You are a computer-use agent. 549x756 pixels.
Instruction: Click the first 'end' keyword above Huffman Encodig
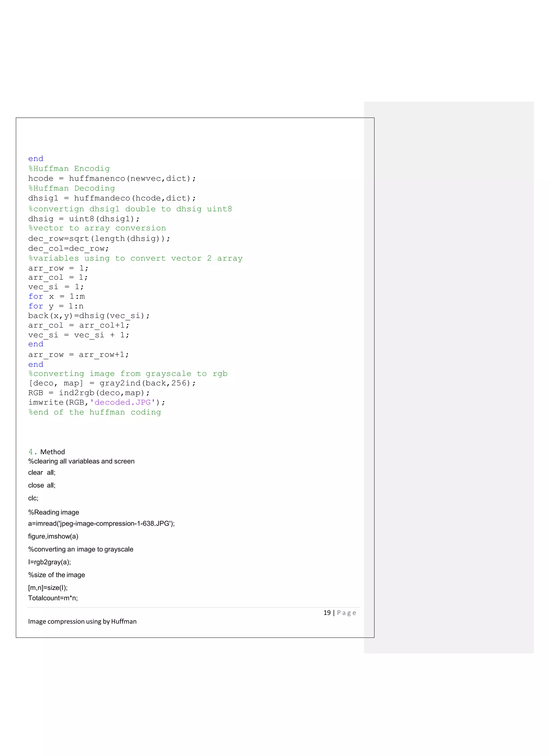tap(36, 159)
